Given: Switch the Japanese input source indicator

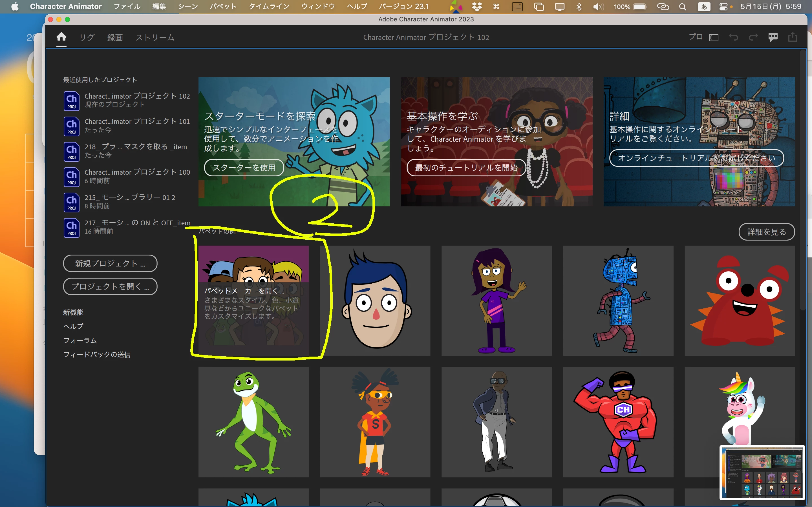Looking at the screenshot, I should click(x=704, y=7).
